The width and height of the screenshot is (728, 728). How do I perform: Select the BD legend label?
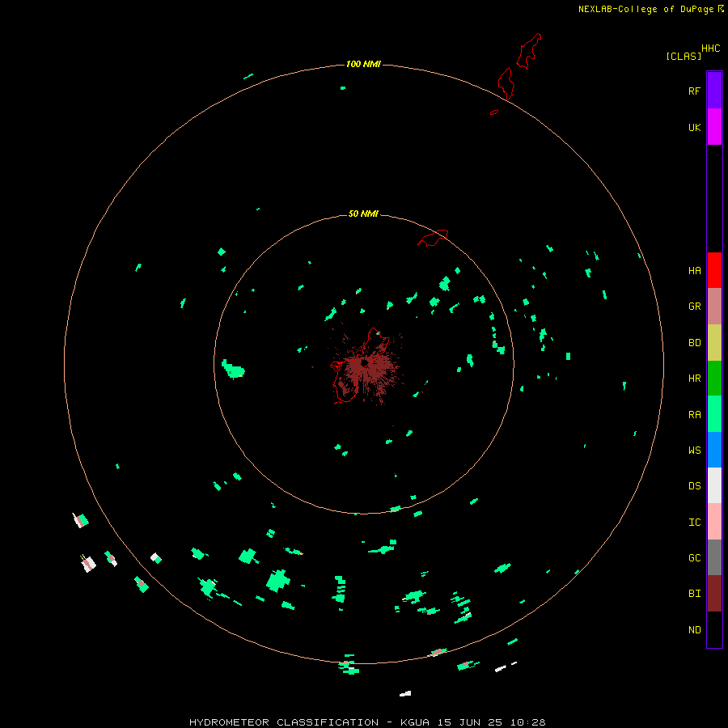click(694, 343)
